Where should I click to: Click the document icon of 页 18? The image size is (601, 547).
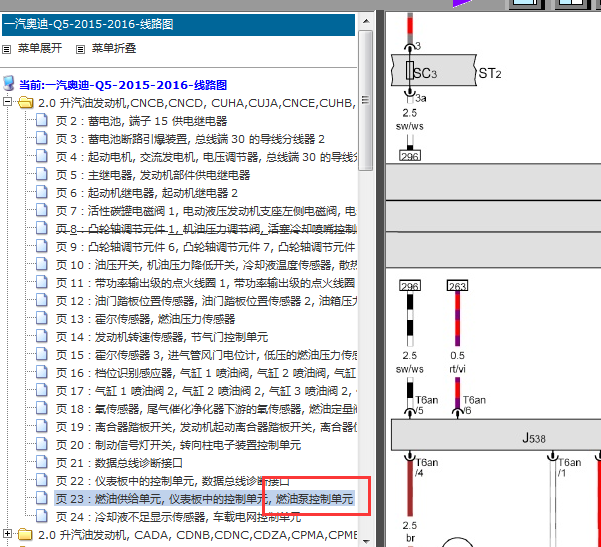coord(41,408)
